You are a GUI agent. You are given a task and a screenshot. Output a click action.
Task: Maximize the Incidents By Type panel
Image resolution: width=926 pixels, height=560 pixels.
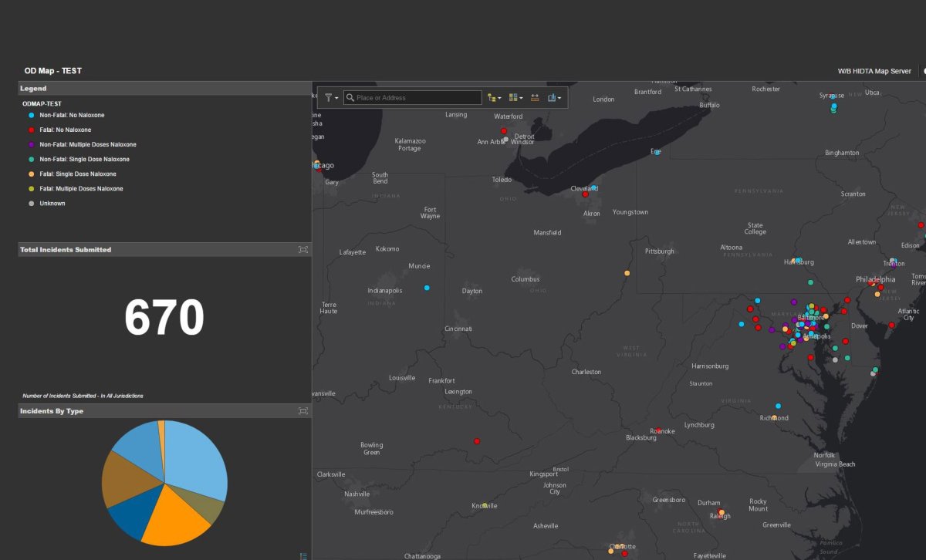click(303, 411)
